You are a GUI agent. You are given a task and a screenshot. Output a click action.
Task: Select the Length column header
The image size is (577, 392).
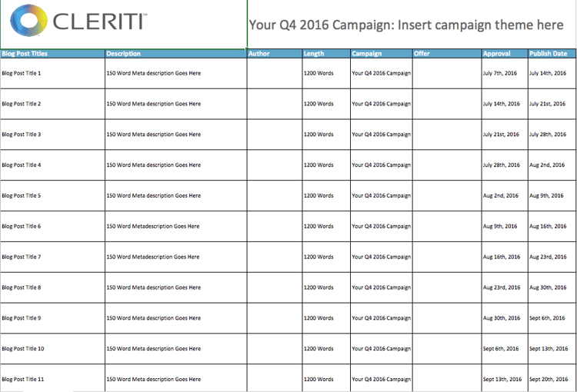326,54
